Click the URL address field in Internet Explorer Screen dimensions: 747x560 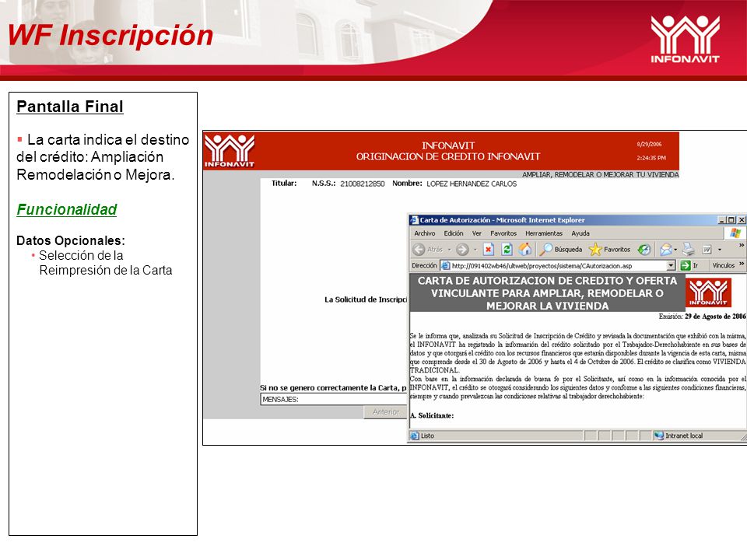tap(558, 266)
